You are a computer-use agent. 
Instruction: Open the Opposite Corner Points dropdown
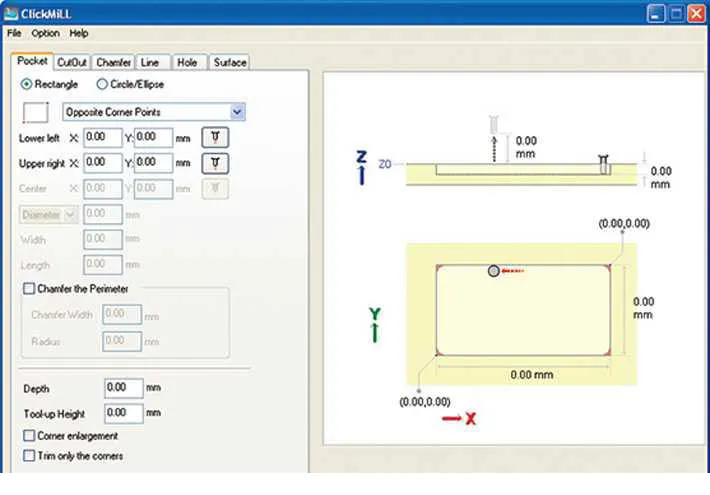point(237,112)
